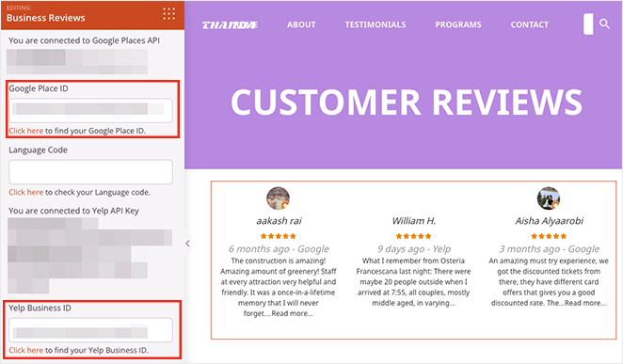This screenshot has height=364, width=623.
Task: Click Aisha Alyaarobi's profile photo
Action: [549, 198]
